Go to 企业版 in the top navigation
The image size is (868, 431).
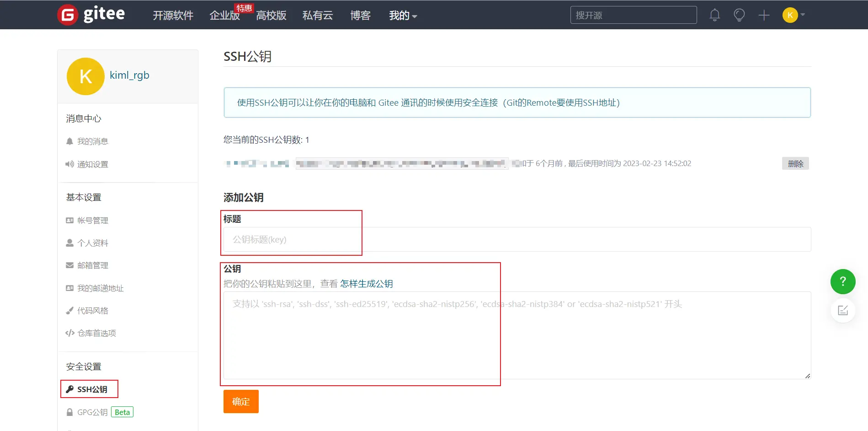224,16
